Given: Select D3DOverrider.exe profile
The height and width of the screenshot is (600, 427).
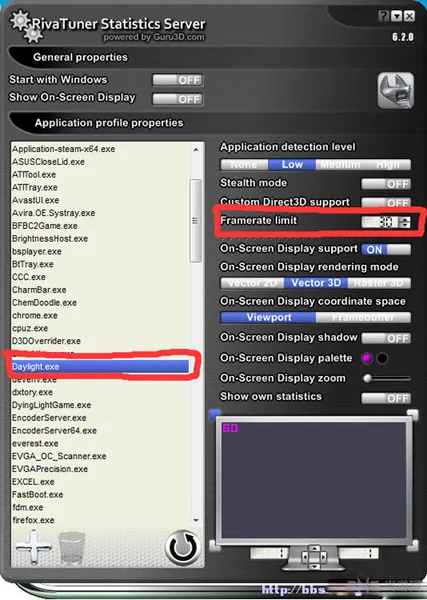Looking at the screenshot, I should [x=46, y=341].
